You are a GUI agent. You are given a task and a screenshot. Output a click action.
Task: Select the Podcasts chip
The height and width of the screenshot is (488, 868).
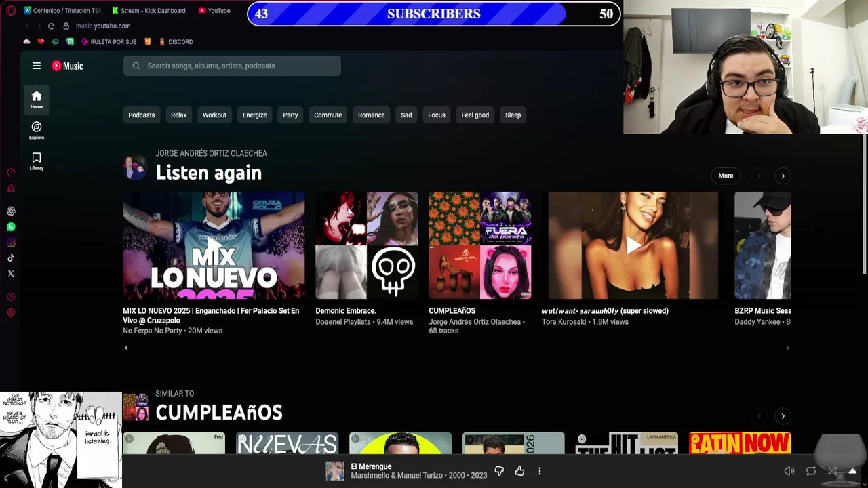click(142, 115)
